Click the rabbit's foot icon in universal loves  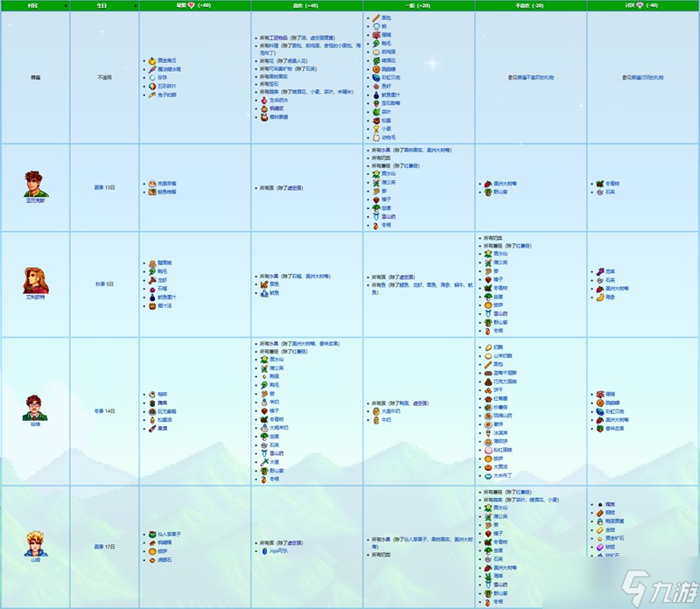pyautogui.click(x=152, y=94)
